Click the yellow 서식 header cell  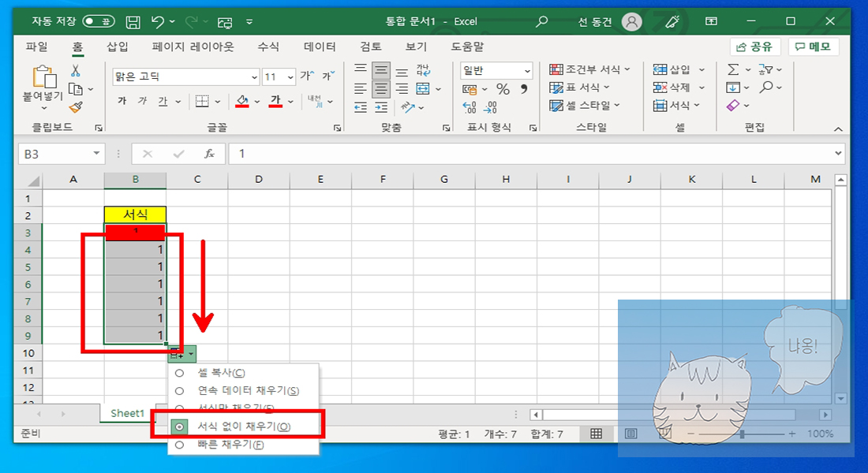point(135,214)
